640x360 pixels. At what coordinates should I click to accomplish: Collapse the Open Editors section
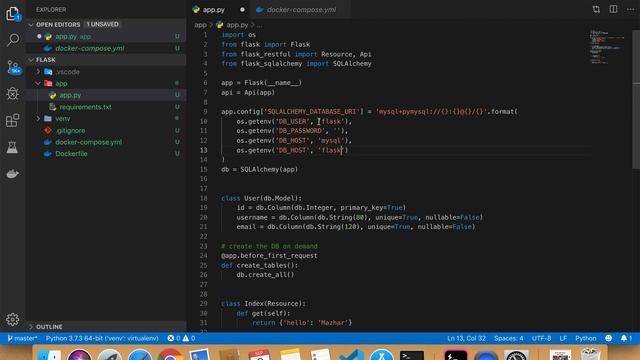click(31, 24)
